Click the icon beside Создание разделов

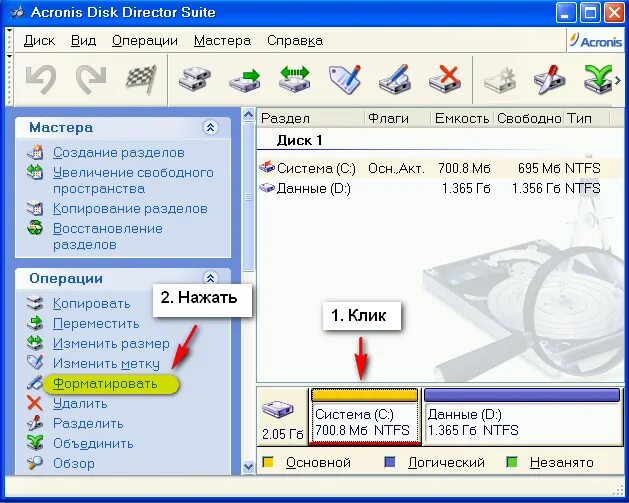[35, 152]
